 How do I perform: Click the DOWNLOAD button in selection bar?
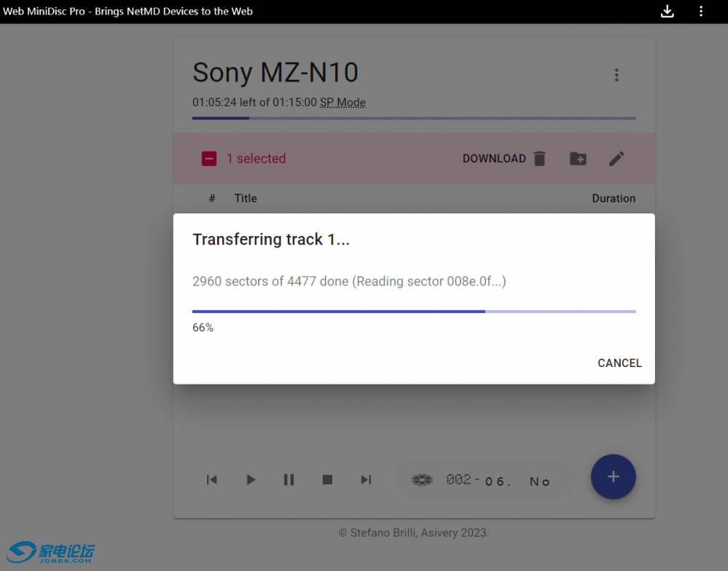[x=494, y=159]
